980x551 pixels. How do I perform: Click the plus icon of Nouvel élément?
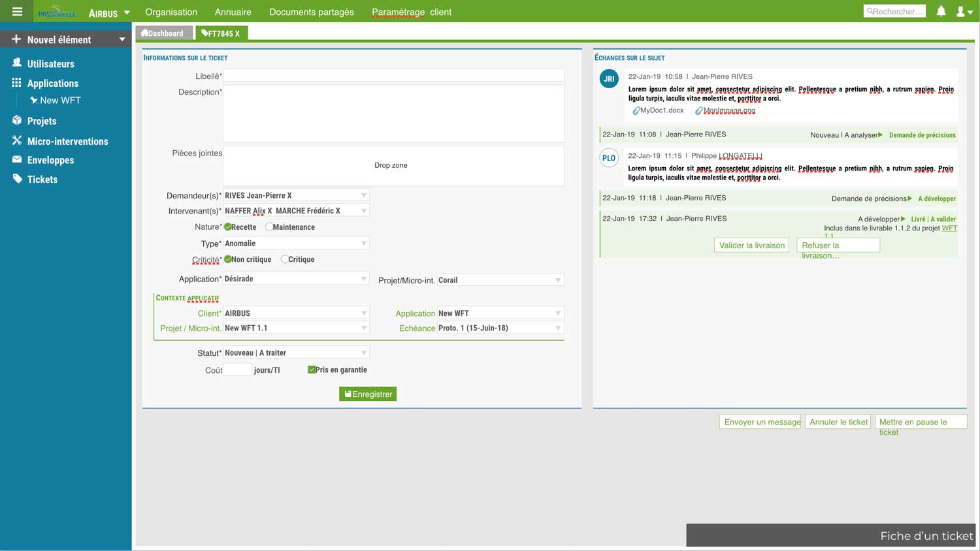(x=16, y=39)
